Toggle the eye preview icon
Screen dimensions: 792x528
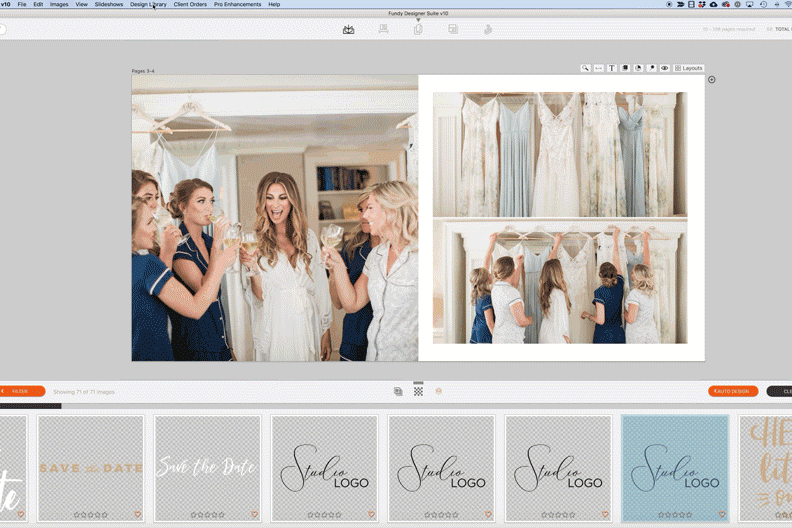point(665,68)
